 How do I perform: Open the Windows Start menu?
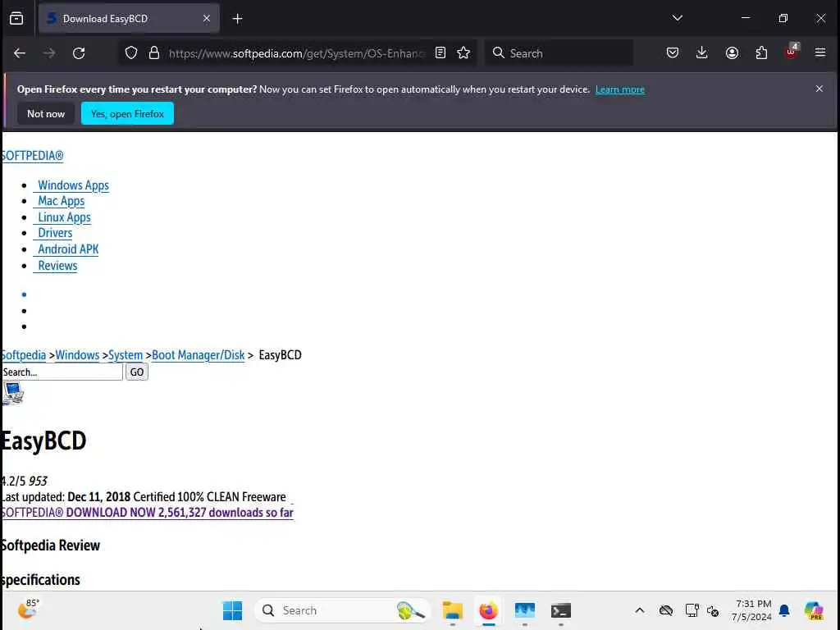pos(232,610)
